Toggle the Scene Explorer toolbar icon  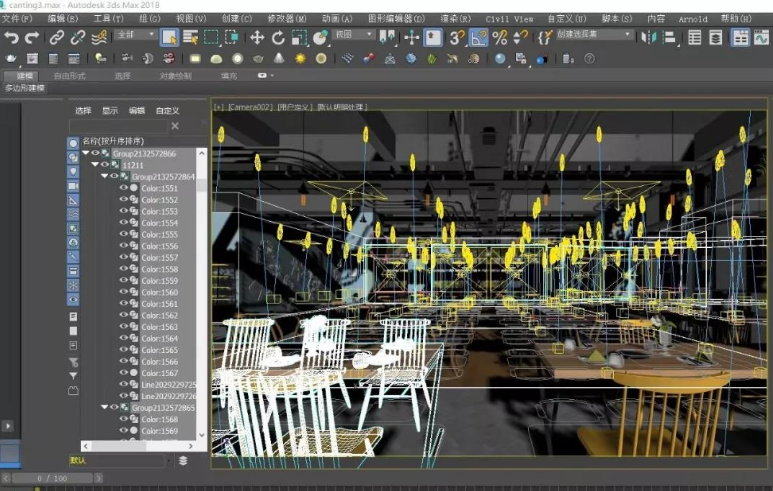click(694, 37)
